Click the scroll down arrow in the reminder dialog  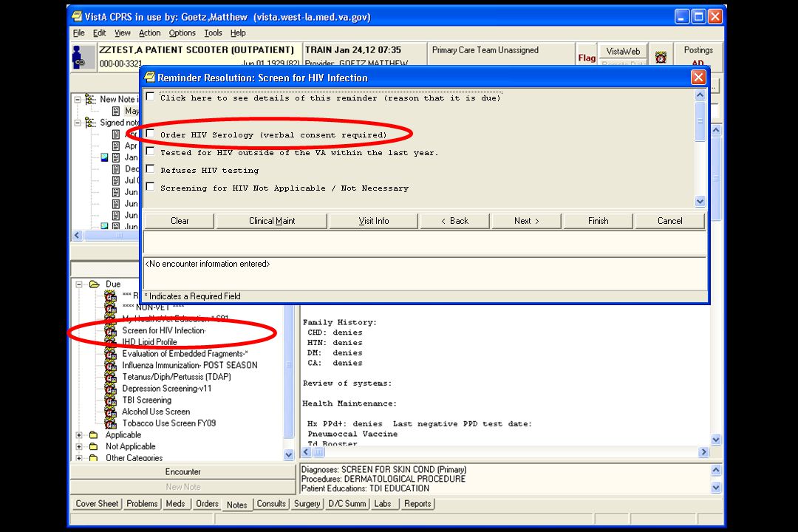pos(700,202)
